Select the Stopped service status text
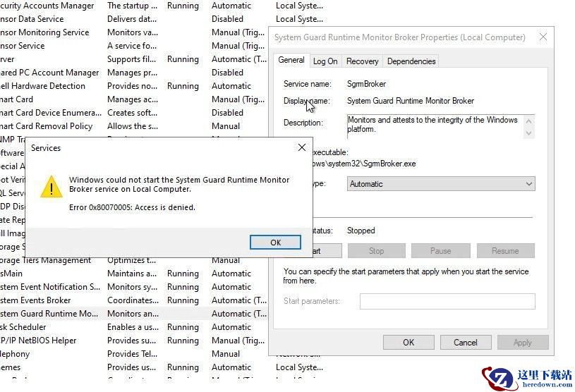This screenshot has width=575, height=392. click(x=361, y=231)
